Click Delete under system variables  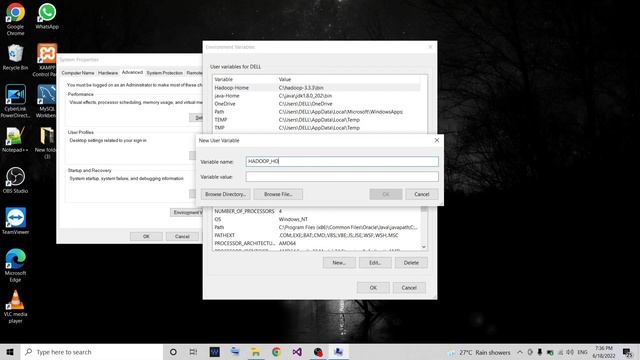tap(411, 263)
